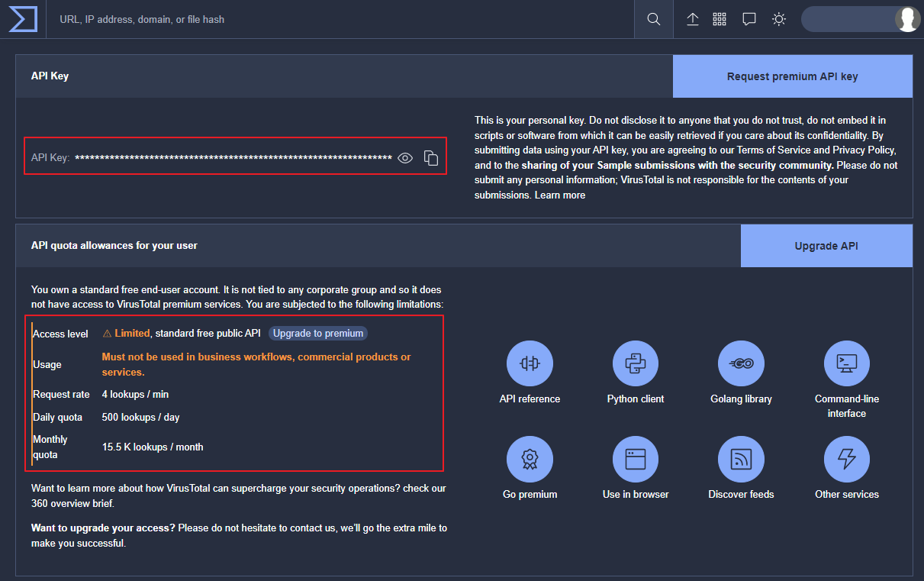Open the Use in browser icon
This screenshot has width=924, height=581.
pos(636,459)
